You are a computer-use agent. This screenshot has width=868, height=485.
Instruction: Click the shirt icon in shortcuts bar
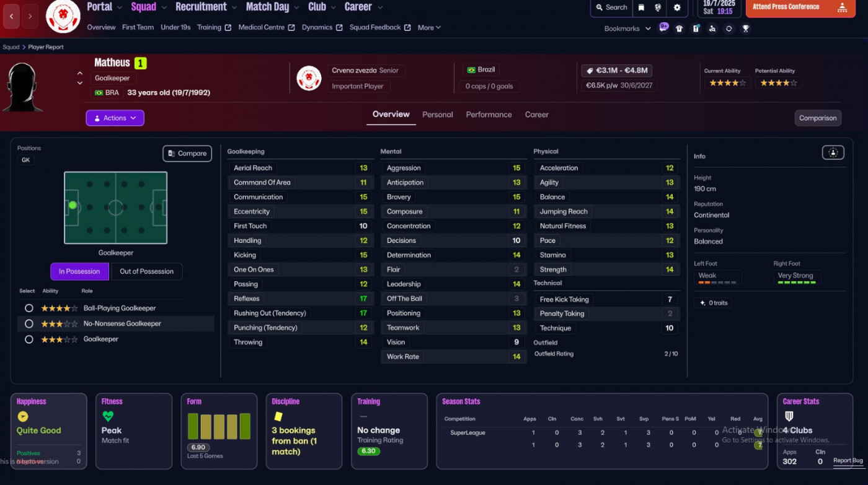coord(680,28)
